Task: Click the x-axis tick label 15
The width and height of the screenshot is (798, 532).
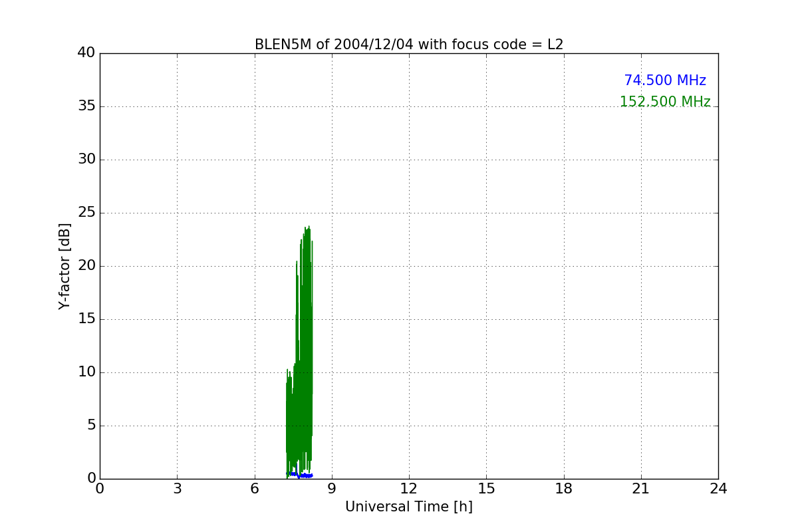Action: tap(486, 489)
